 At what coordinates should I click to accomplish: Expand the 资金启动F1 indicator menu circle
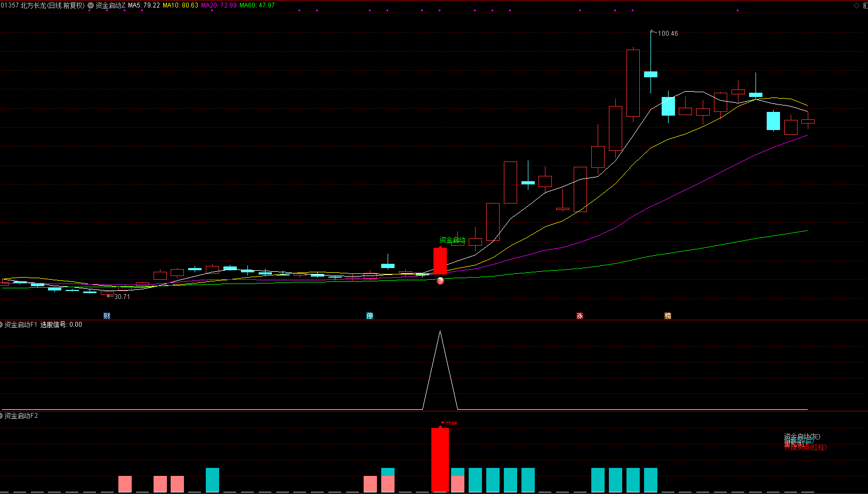click(x=2, y=325)
